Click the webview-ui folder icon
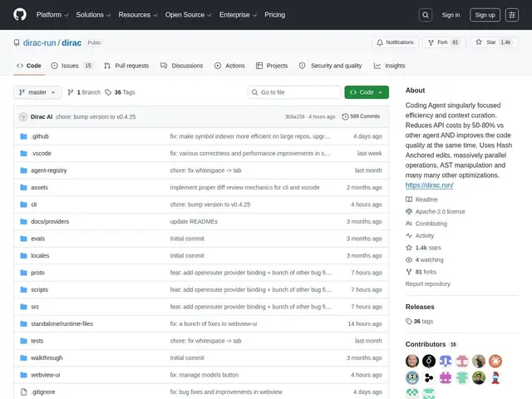Screen dimensions: 532x399 (23, 375)
